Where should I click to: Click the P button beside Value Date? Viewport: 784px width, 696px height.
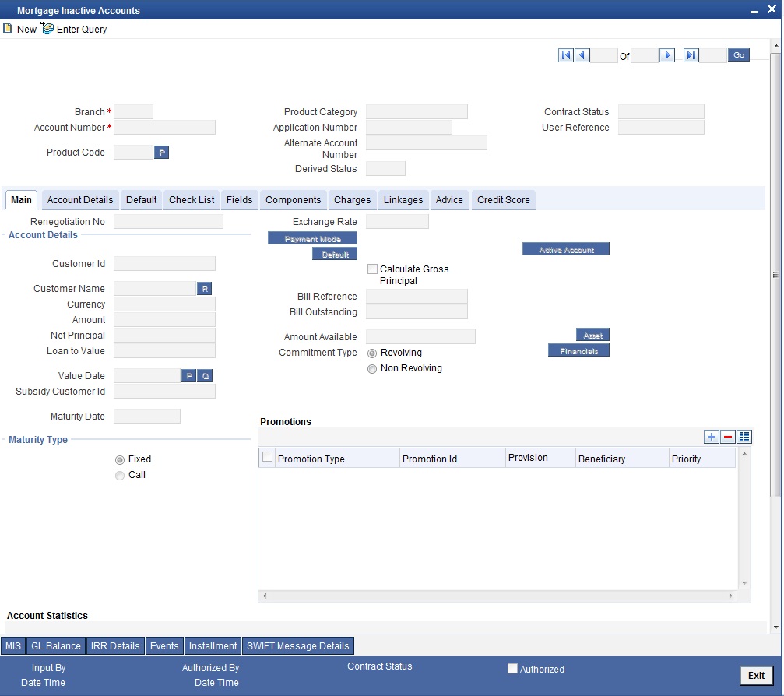(189, 376)
